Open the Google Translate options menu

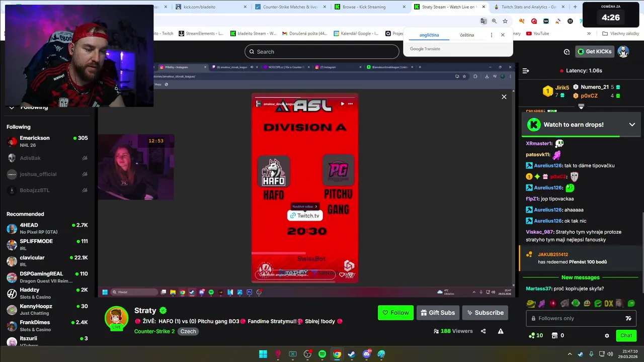pos(492,35)
